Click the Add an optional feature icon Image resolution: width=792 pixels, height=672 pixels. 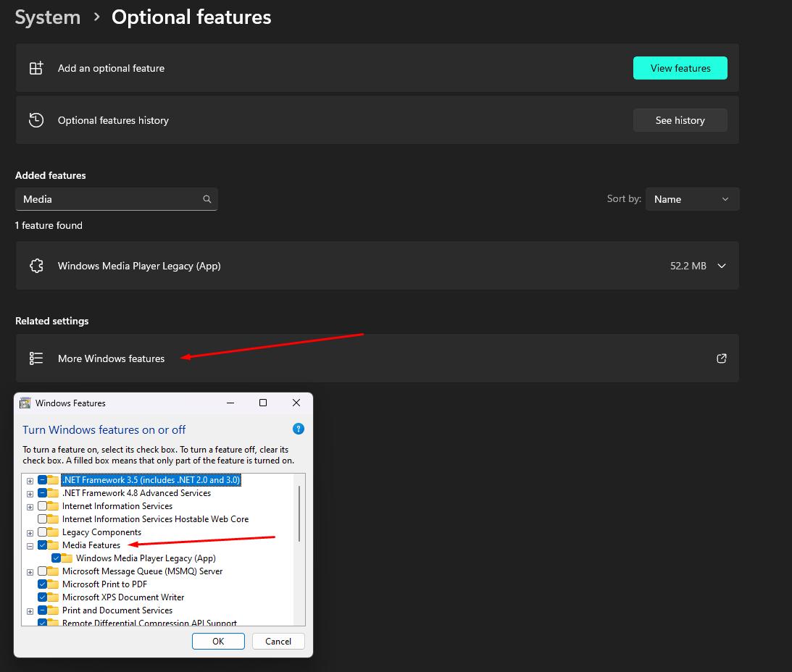[36, 68]
